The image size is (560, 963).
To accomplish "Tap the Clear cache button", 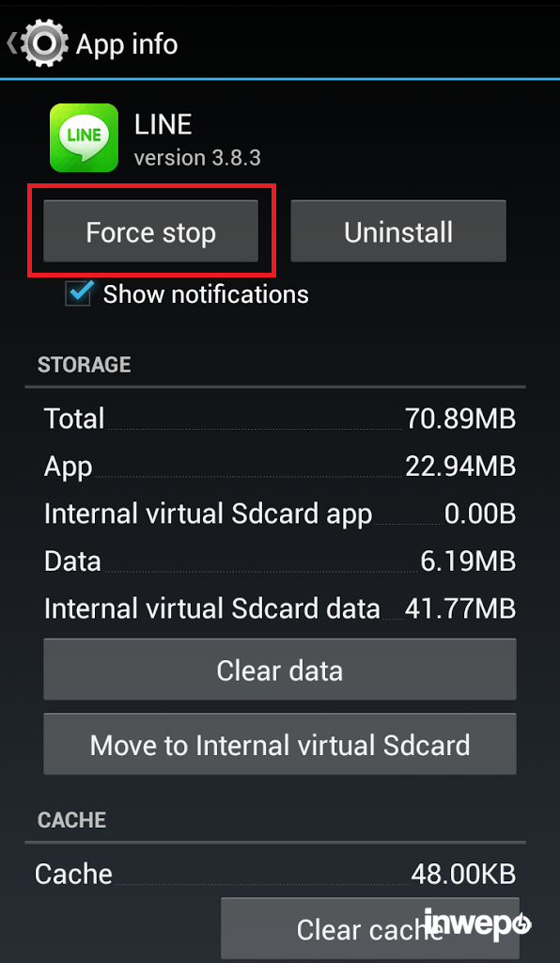I will tap(370, 928).
